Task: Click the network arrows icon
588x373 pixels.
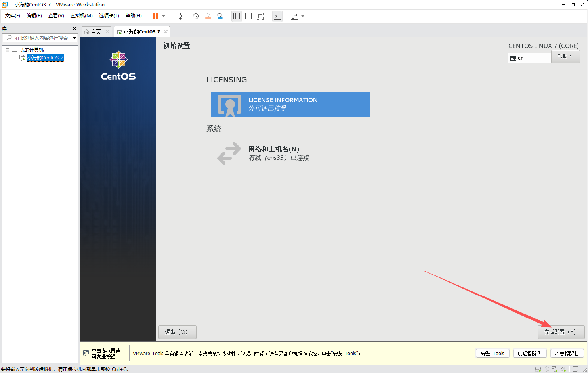Action: click(229, 153)
